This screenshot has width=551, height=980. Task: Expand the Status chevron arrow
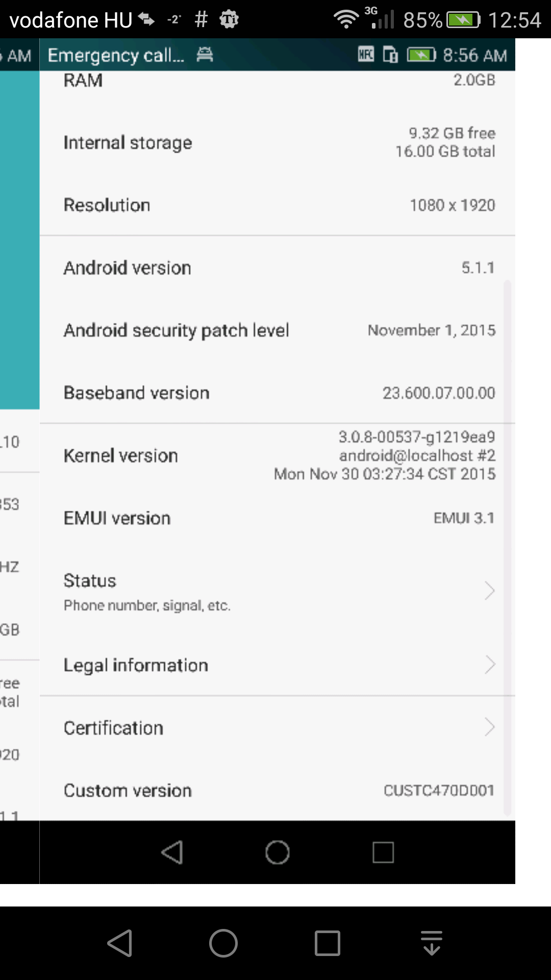click(489, 591)
